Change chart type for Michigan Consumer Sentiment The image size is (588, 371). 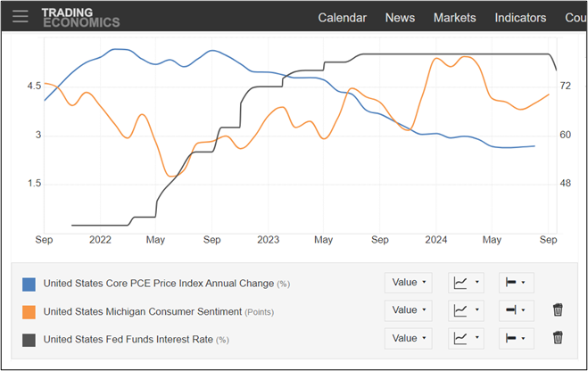click(x=466, y=310)
